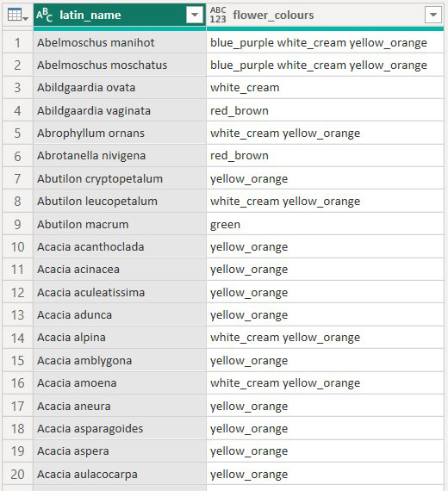448x491 pixels.
Task: Select the green flower colour cell
Action: 325,224
